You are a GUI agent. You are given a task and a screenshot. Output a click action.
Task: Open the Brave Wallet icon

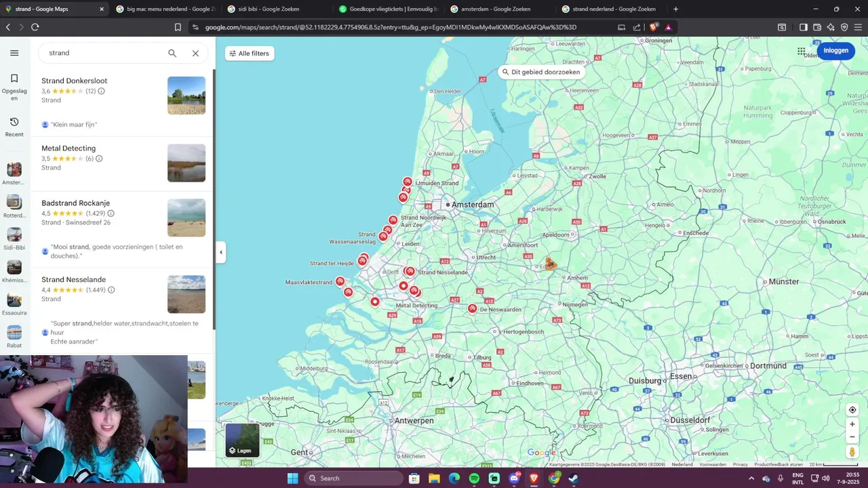pos(817,27)
